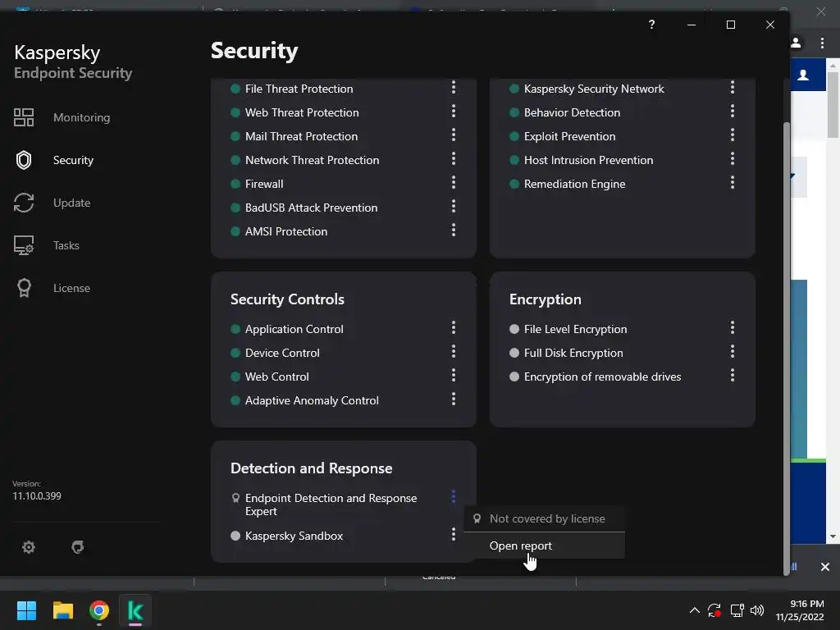Click background browser scrollbar down arrow
Image resolution: width=840 pixels, height=630 pixels.
click(x=833, y=536)
